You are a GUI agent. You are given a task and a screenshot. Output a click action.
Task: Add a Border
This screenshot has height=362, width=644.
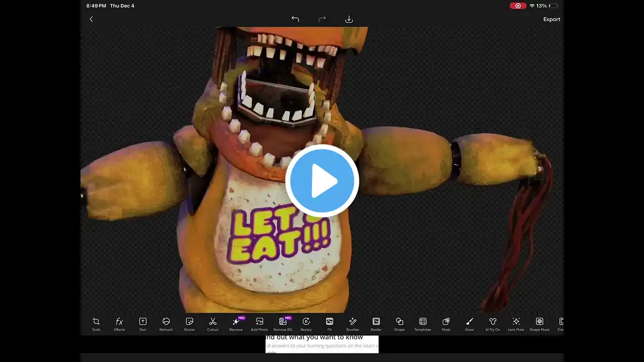coord(376,324)
